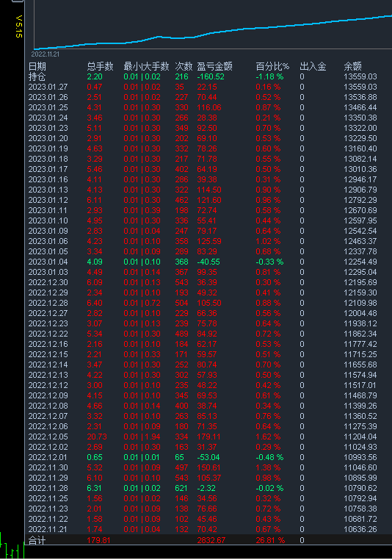Image resolution: width=392 pixels, height=560 pixels.
Task: Click loss value -53.04
Action: [208, 458]
